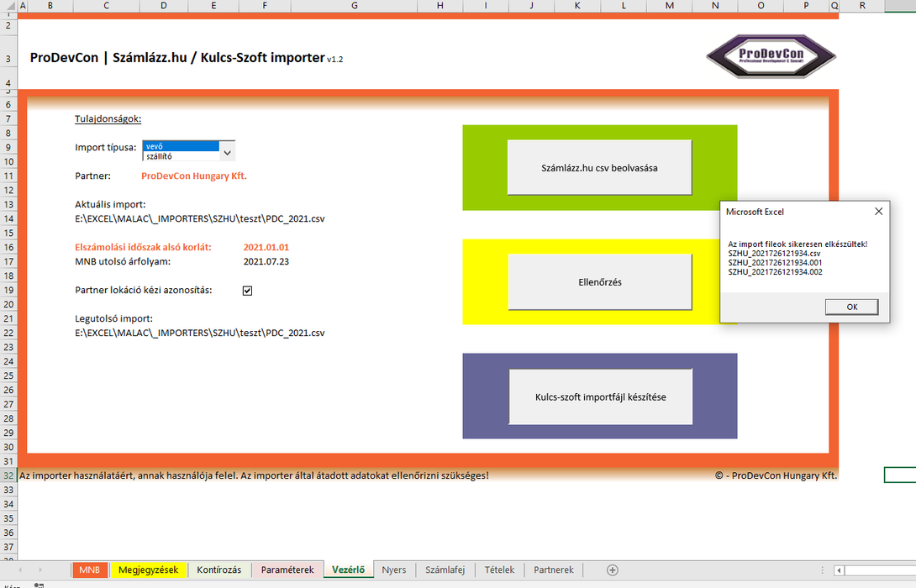Image resolution: width=916 pixels, height=588 pixels.
Task: Switch to the Nyers sheet tab
Action: (x=394, y=570)
